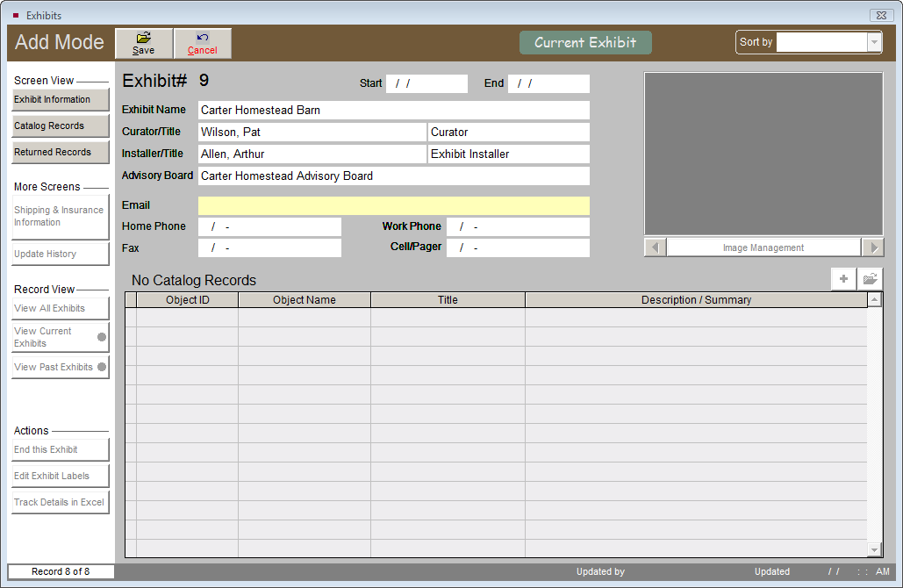
Task: Click the plus icon to add a catalog record
Action: tap(842, 278)
